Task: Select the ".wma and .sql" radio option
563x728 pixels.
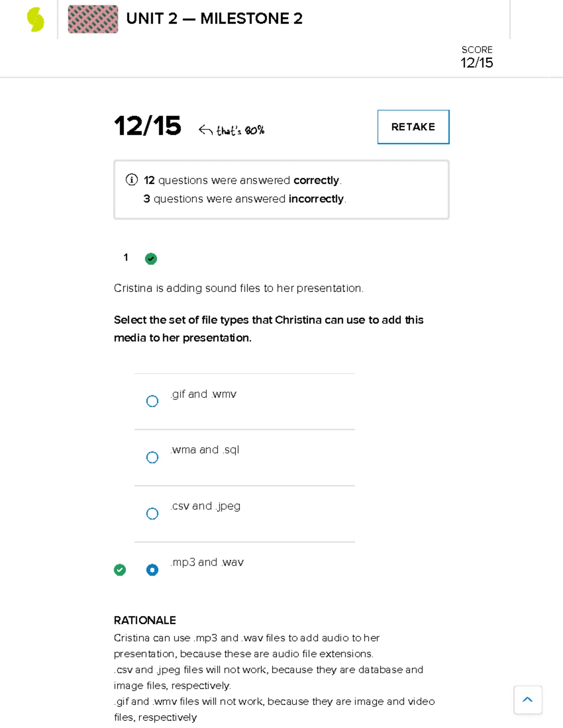Action: [152, 458]
